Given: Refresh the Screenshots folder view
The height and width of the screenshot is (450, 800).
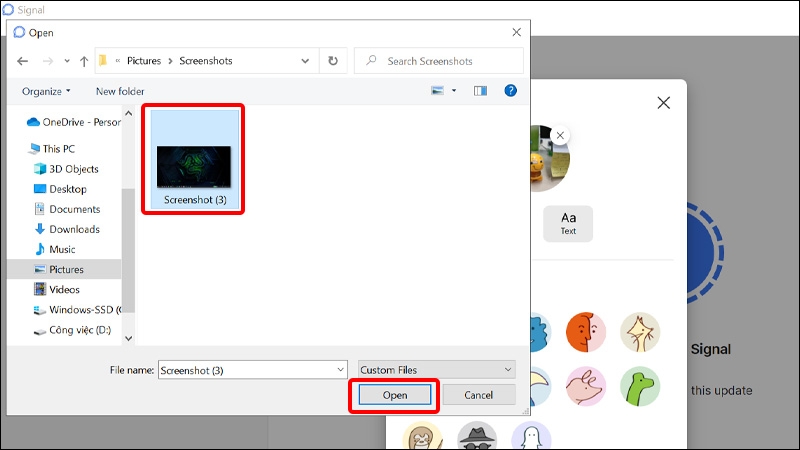Looking at the screenshot, I should [333, 61].
